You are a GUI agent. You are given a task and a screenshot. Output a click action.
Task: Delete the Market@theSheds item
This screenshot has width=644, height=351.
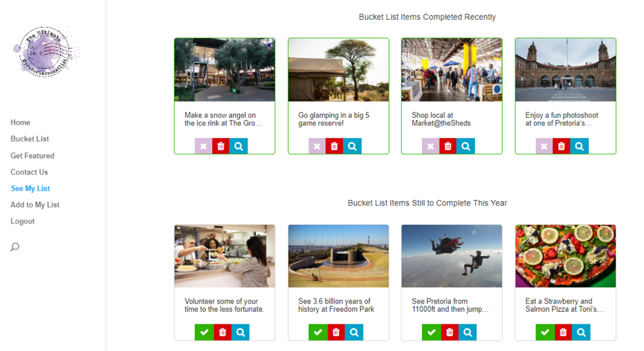point(448,146)
